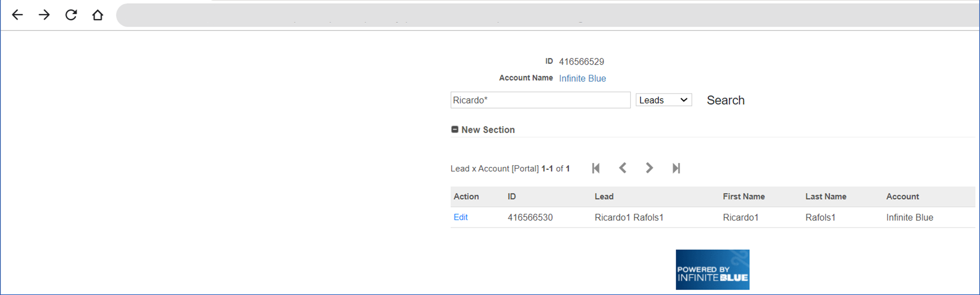Go to previous page of results
Image resolution: width=980 pixels, height=295 pixels.
click(623, 168)
